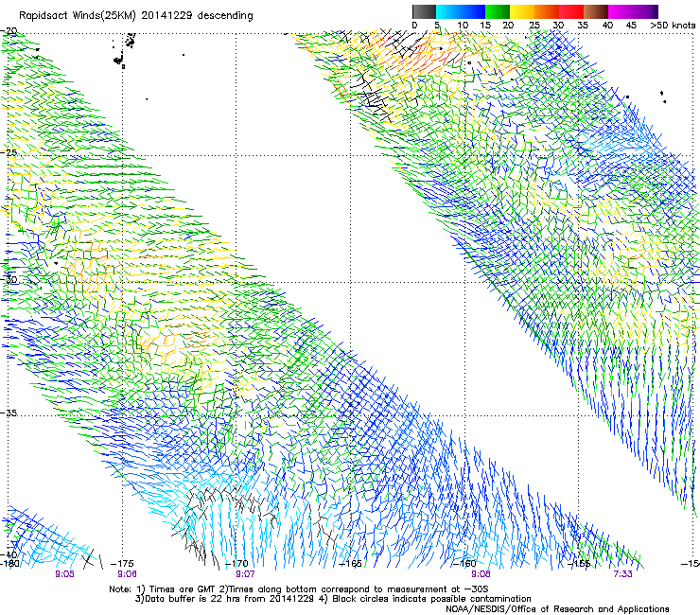Click the 'Note: 1) Times are GMT' line
Viewport: 700px width, 615px height.
(299, 589)
